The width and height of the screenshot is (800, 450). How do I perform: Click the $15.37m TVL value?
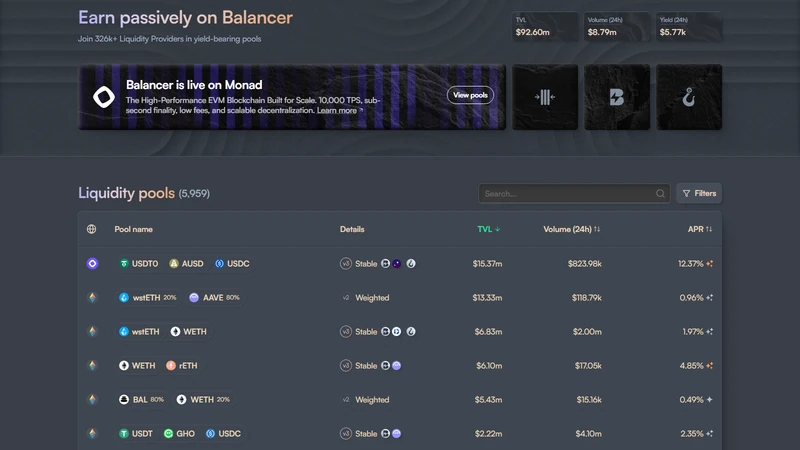click(x=487, y=263)
